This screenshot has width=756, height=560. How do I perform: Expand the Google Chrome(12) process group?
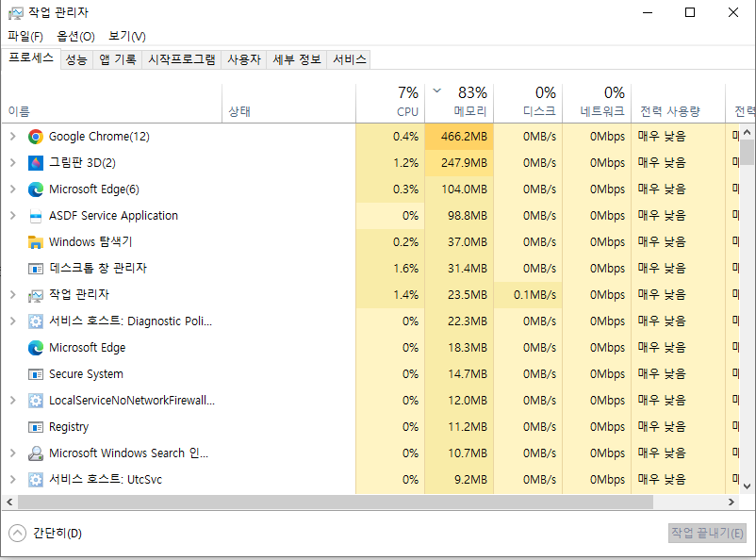13,137
